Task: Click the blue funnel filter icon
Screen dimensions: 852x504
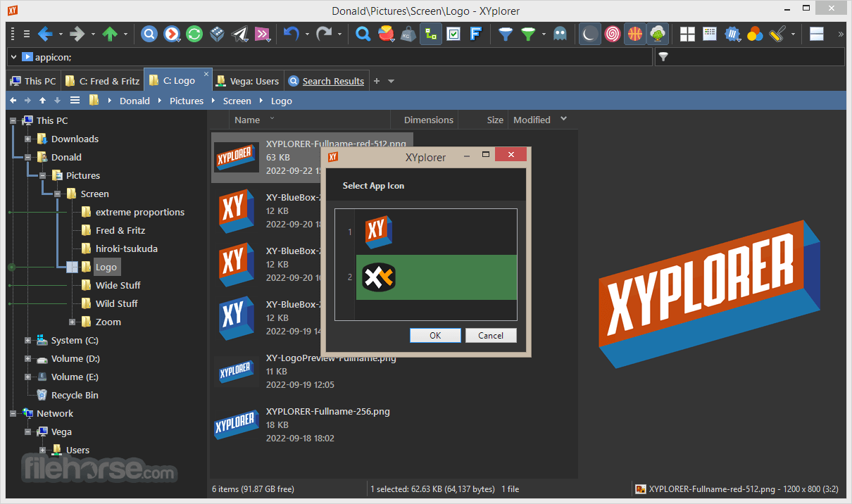Action: pos(506,33)
